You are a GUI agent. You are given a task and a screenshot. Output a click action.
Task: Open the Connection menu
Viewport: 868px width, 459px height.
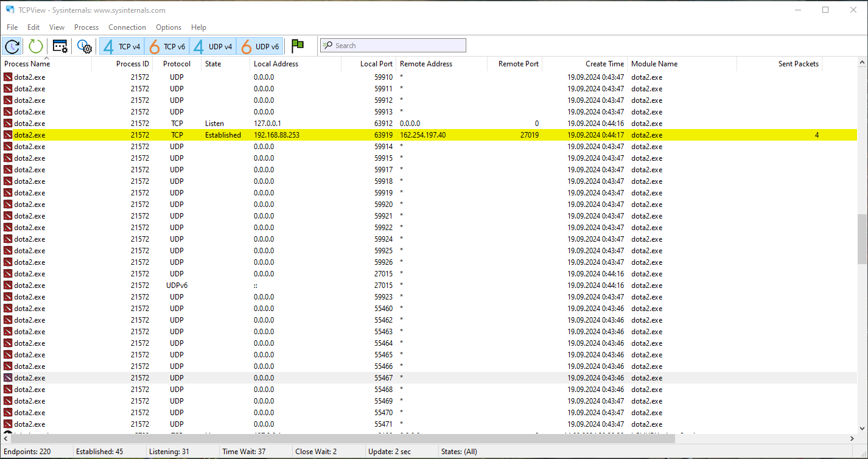click(x=127, y=27)
